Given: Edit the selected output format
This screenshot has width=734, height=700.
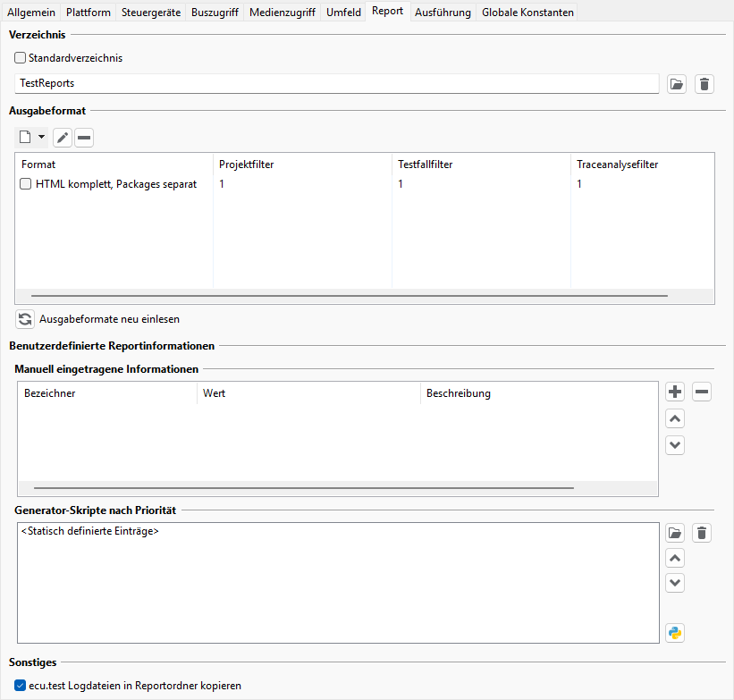Looking at the screenshot, I should tap(63, 138).
